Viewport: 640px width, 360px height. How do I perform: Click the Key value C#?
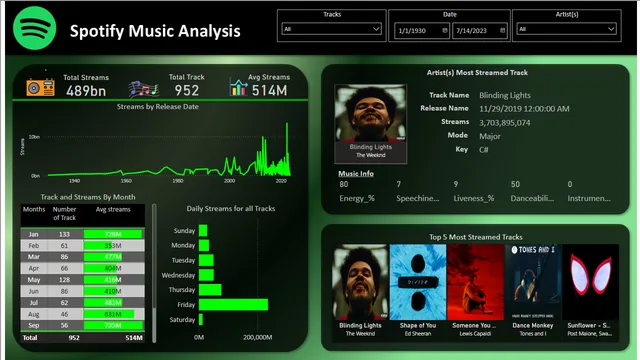484,150
